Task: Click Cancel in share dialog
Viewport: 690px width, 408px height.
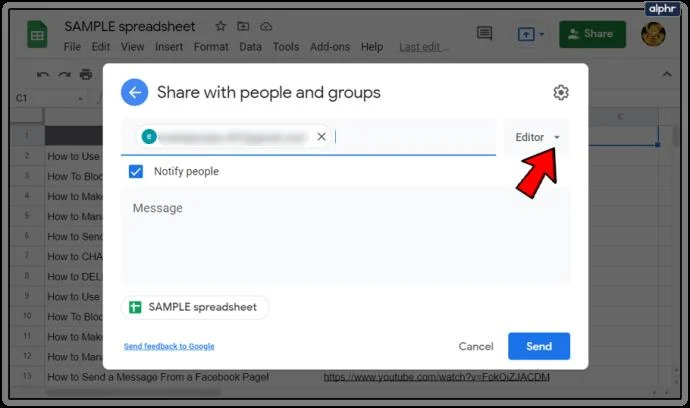Action: pyautogui.click(x=476, y=346)
